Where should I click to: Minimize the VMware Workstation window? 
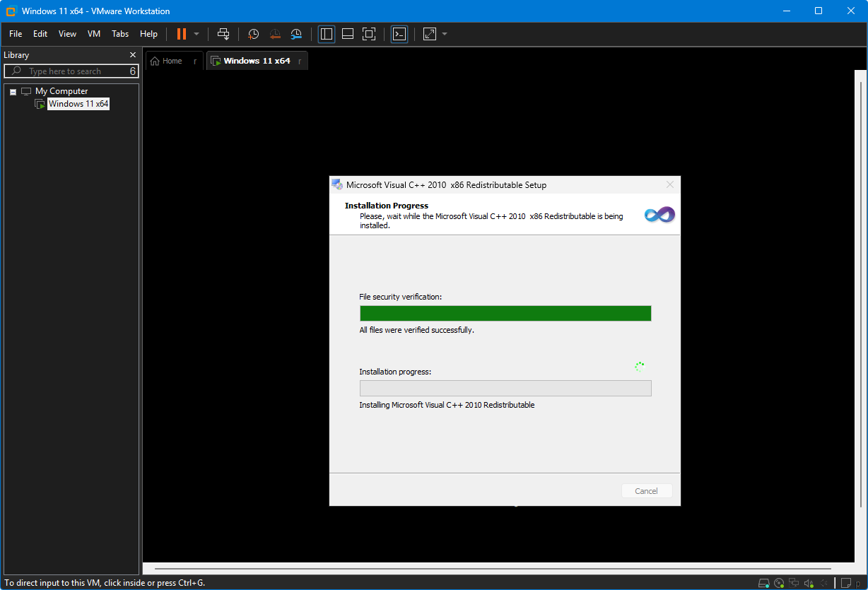point(786,11)
